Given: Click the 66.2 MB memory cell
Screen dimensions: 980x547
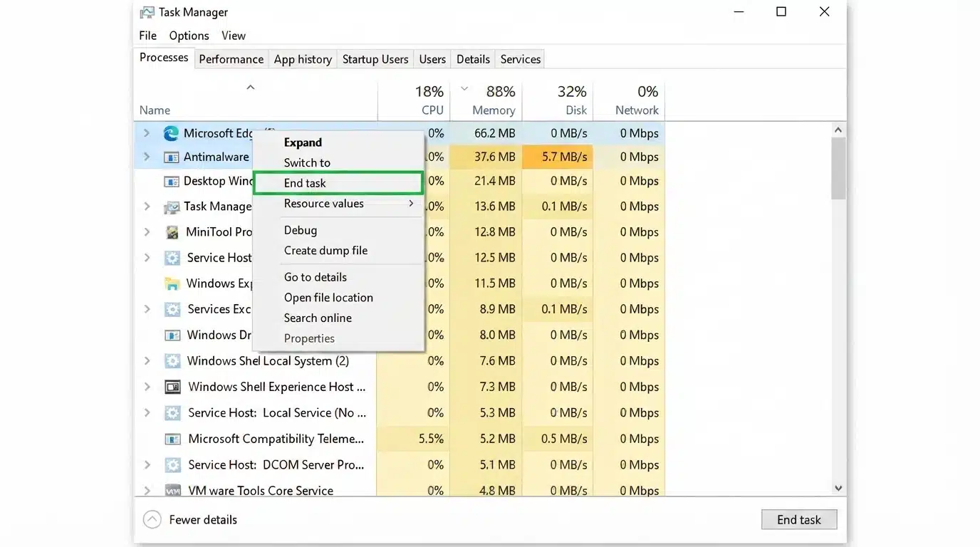Looking at the screenshot, I should pyautogui.click(x=486, y=133).
